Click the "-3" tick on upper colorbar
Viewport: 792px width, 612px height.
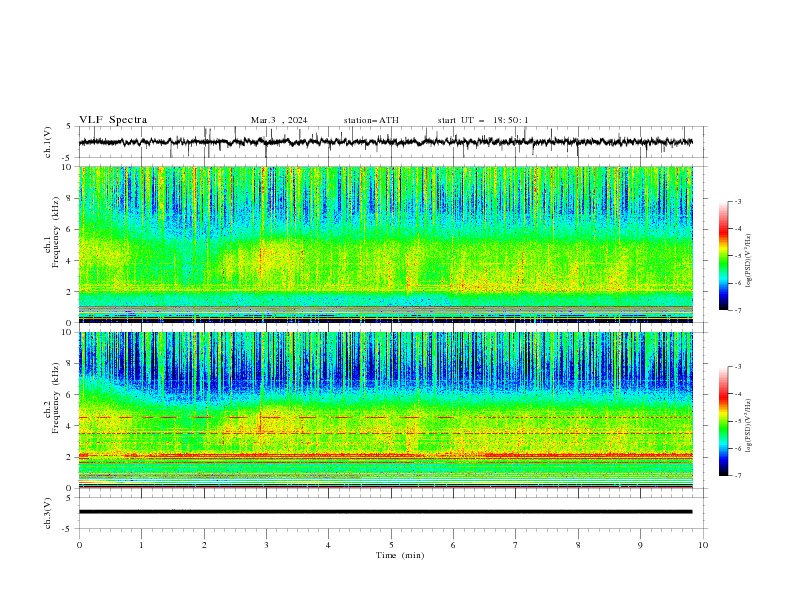(x=737, y=201)
